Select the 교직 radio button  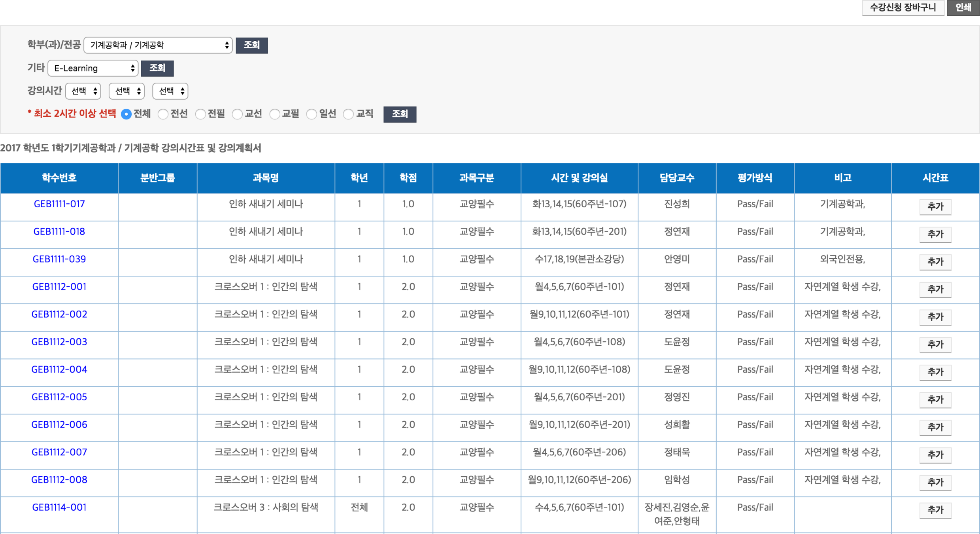pos(348,114)
